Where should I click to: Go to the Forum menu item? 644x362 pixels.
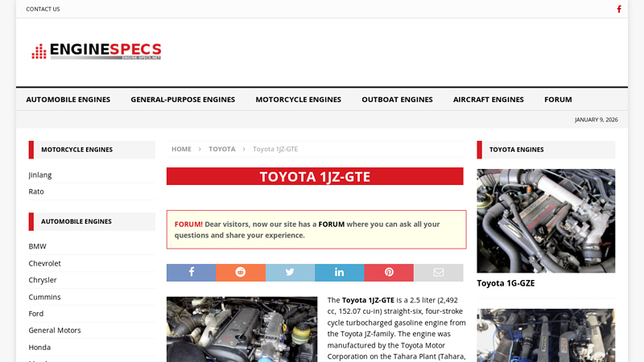(558, 99)
